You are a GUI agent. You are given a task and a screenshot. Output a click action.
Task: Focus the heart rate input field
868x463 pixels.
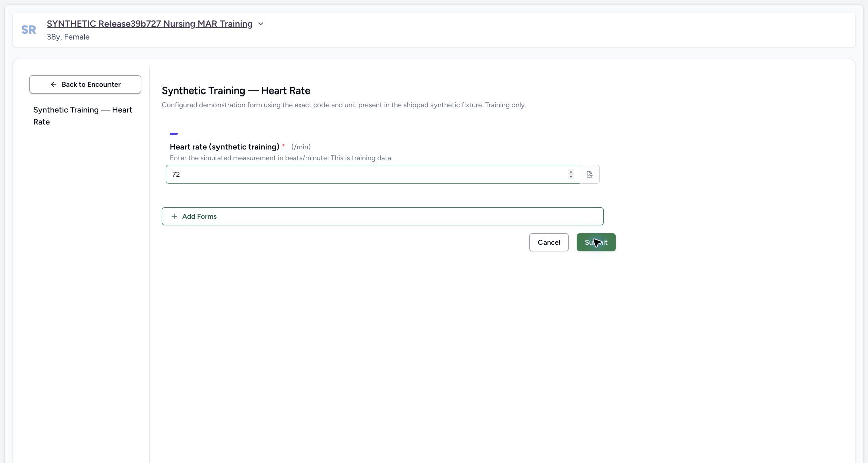(x=373, y=174)
